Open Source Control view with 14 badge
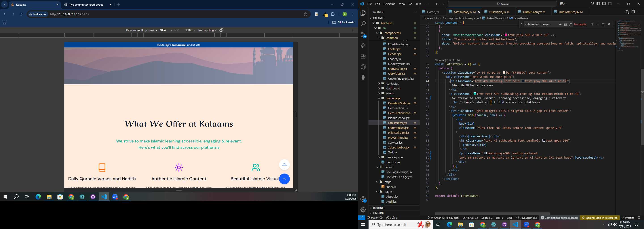Screen dimensions: 644x229 click(363, 35)
